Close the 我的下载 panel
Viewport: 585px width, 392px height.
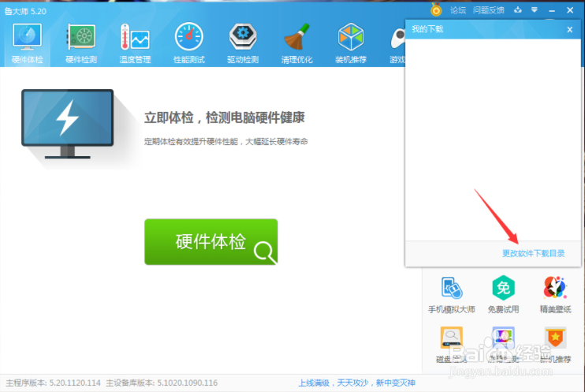point(570,29)
